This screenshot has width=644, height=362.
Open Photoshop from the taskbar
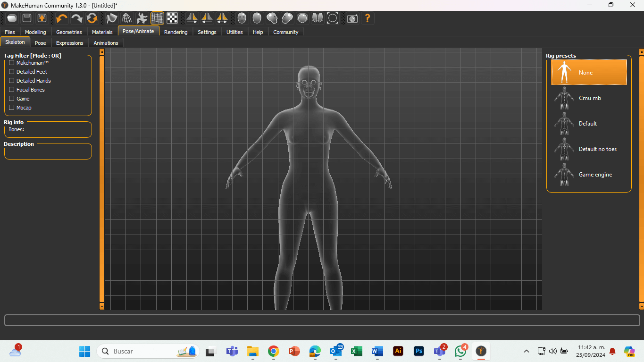pyautogui.click(x=418, y=351)
